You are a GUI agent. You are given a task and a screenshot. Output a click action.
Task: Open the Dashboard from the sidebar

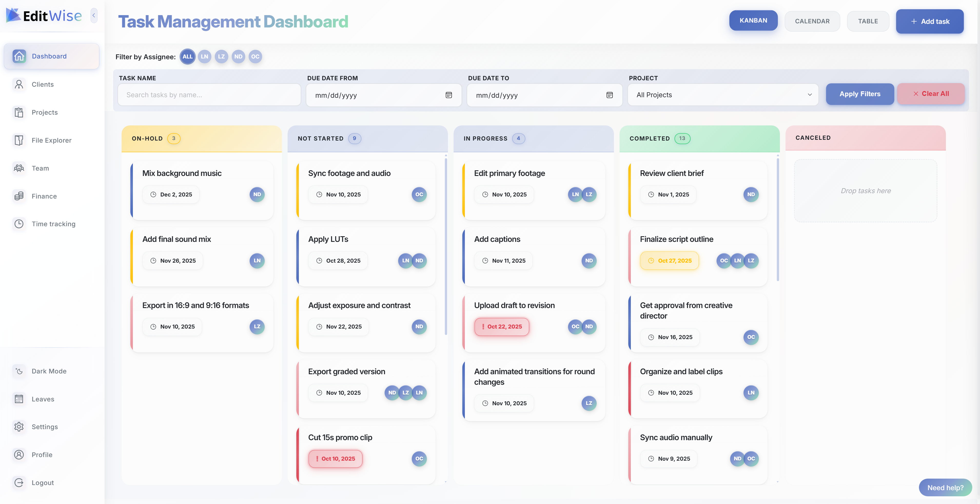[49, 56]
